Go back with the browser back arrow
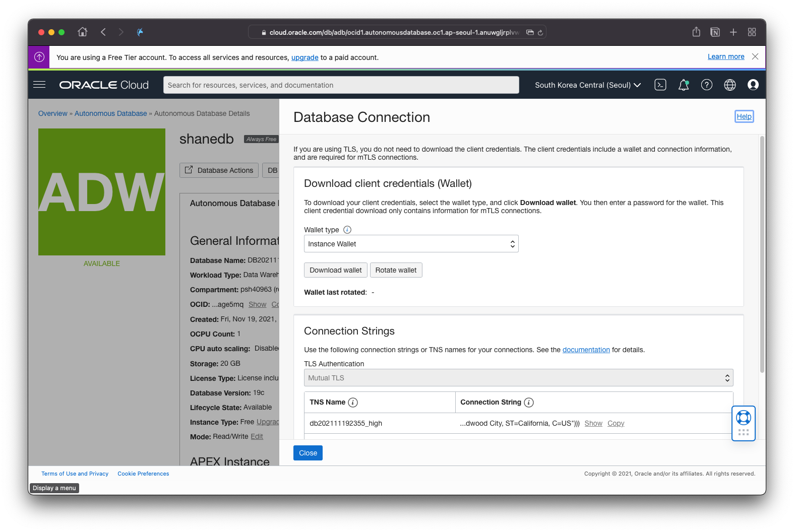 (x=103, y=32)
